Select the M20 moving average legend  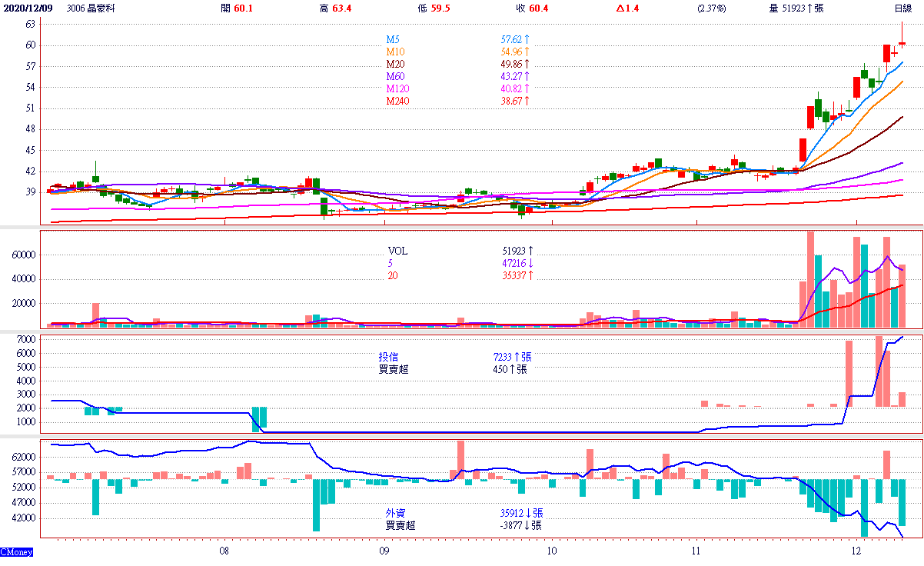pyautogui.click(x=395, y=63)
